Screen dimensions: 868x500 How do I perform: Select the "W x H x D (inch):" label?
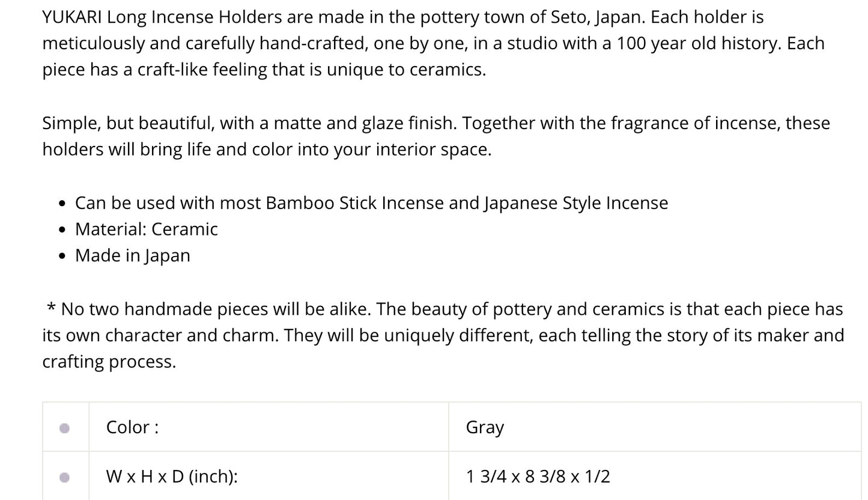coord(172,477)
